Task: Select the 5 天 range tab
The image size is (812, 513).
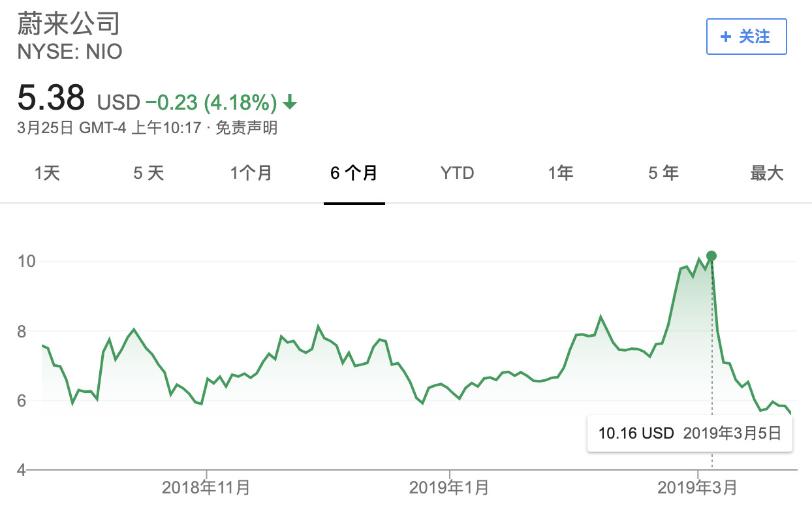Action: point(149,173)
